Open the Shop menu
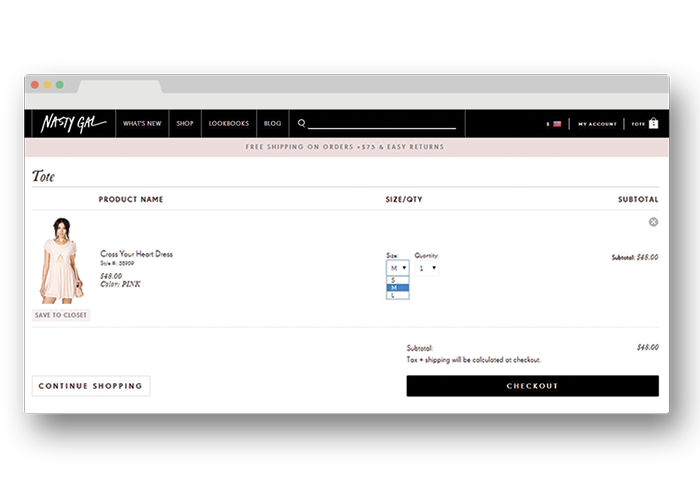Screen dimensions: 700x500 tap(185, 123)
